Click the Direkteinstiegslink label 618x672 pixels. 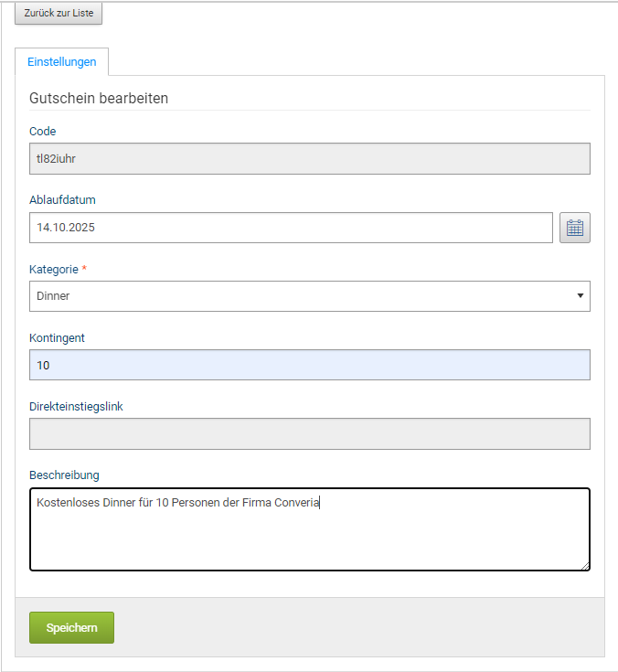[76, 406]
